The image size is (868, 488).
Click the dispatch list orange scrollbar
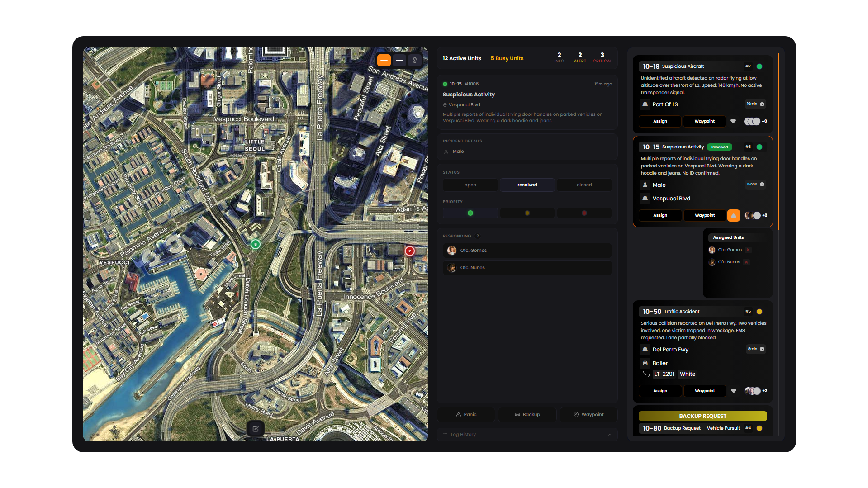click(x=778, y=142)
